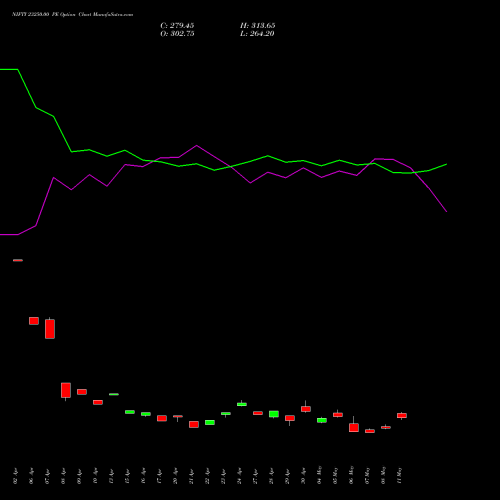Image resolution: width=500 pixels, height=500 pixels.
Task: Select the 20 Apr date label
Action: [x=175, y=476]
